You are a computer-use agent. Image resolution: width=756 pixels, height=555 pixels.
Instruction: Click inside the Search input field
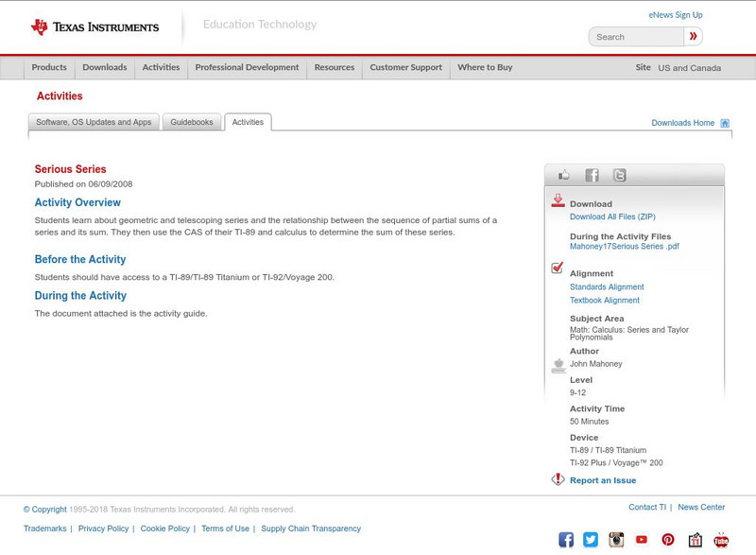(633, 36)
